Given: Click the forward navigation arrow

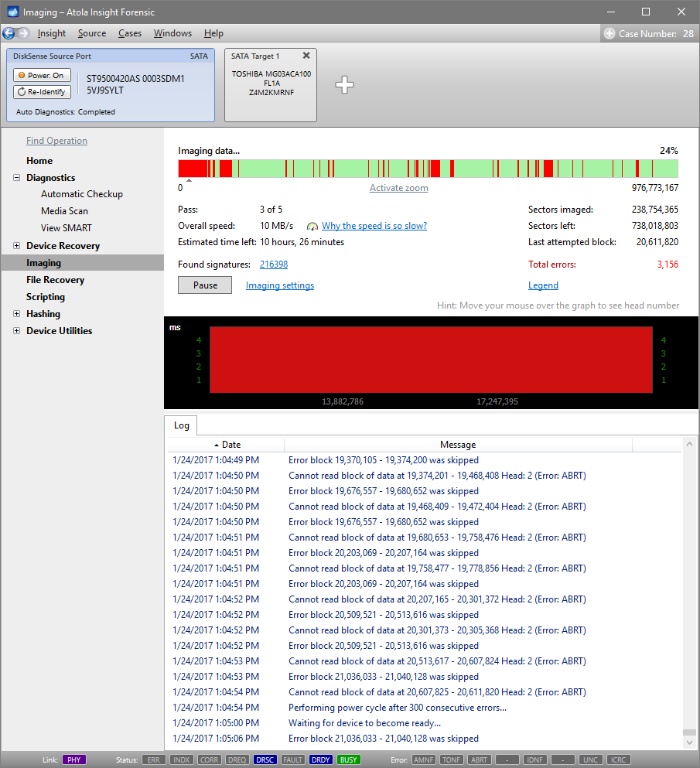Looking at the screenshot, I should coord(23,33).
